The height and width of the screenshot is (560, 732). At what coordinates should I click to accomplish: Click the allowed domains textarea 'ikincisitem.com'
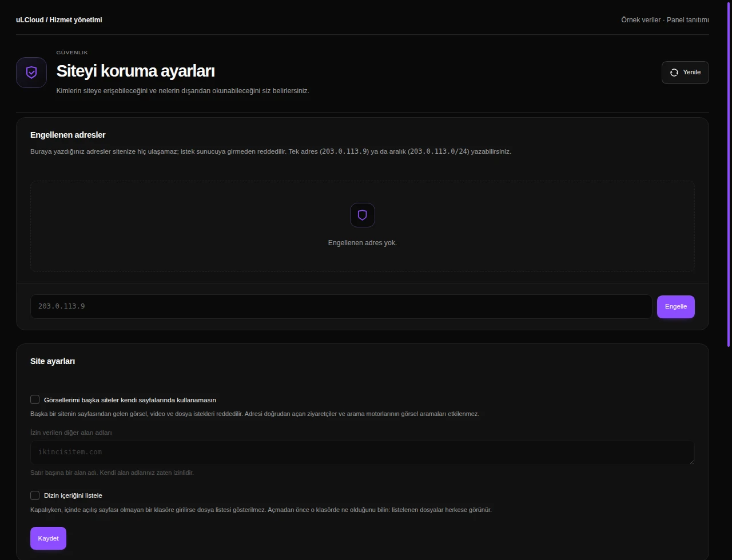tap(363, 452)
